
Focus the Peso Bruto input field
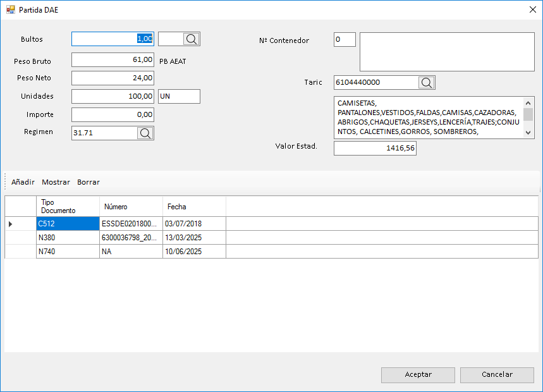tap(113, 60)
